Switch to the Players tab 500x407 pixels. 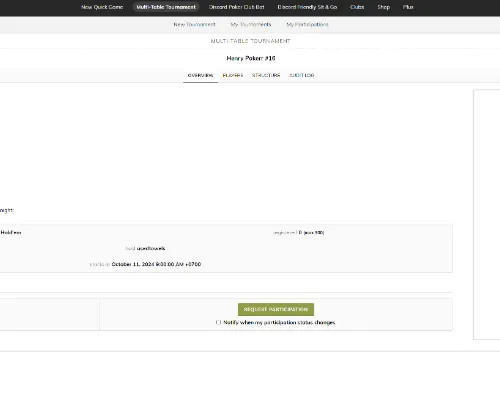[x=233, y=75]
